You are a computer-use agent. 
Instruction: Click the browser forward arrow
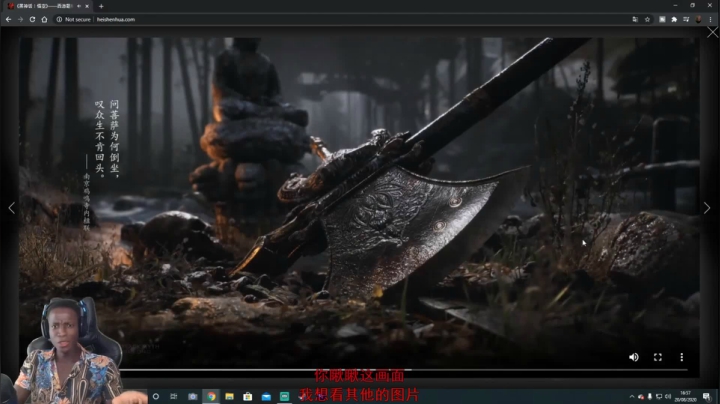pyautogui.click(x=20, y=19)
